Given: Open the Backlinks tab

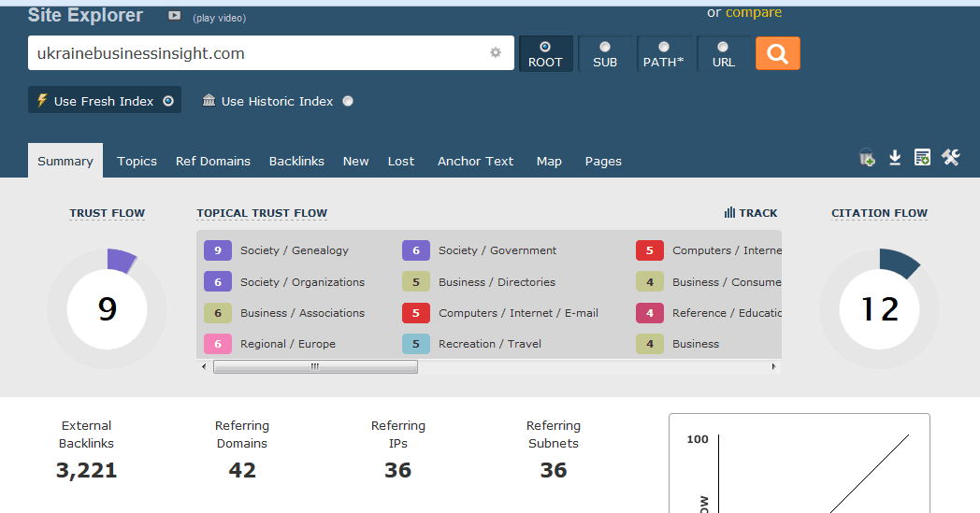Looking at the screenshot, I should 296,162.
